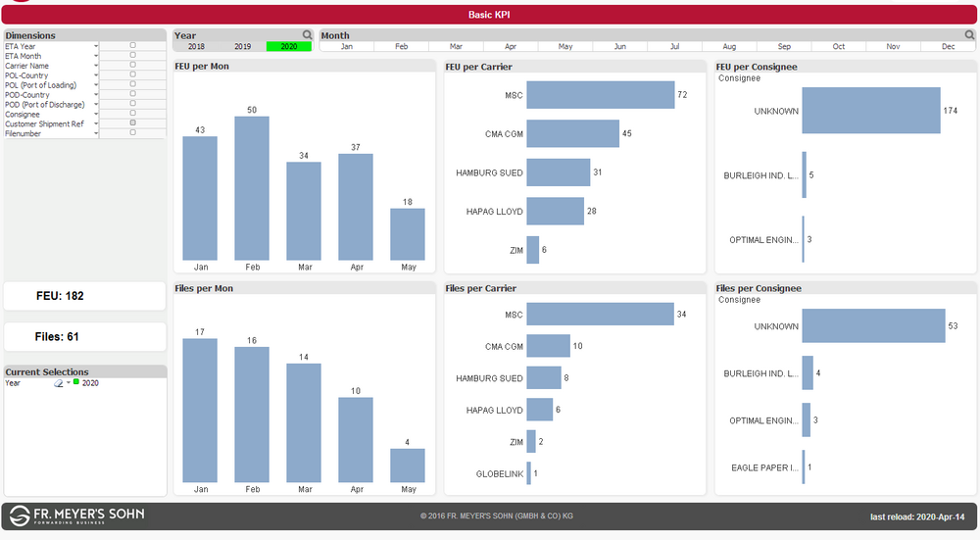The height and width of the screenshot is (540, 980).
Task: Toggle the Consignee dimension checkbox
Action: coord(132,114)
